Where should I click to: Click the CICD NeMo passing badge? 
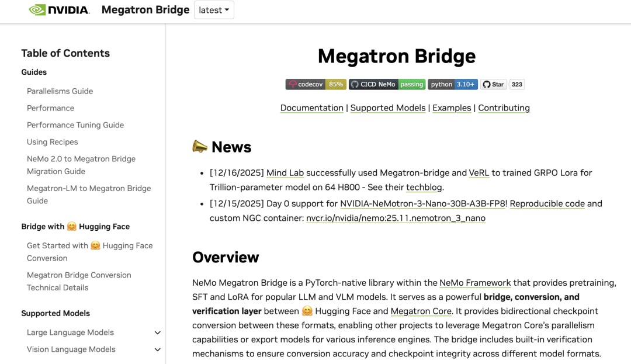point(387,84)
